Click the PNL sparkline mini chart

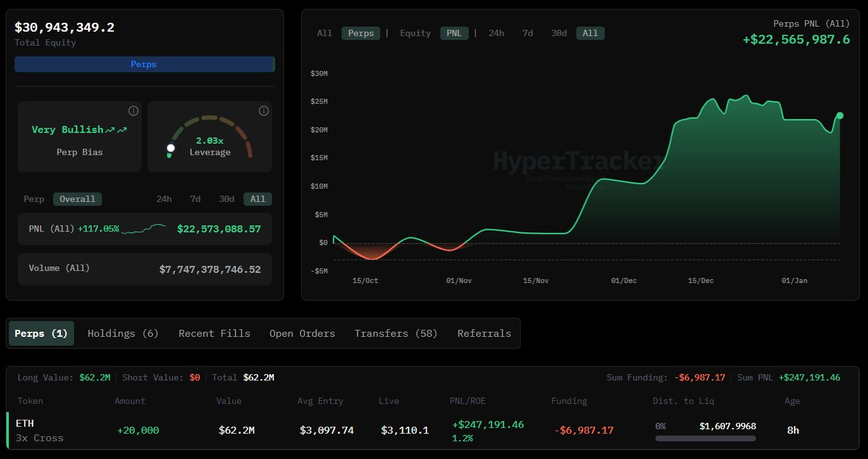(144, 229)
